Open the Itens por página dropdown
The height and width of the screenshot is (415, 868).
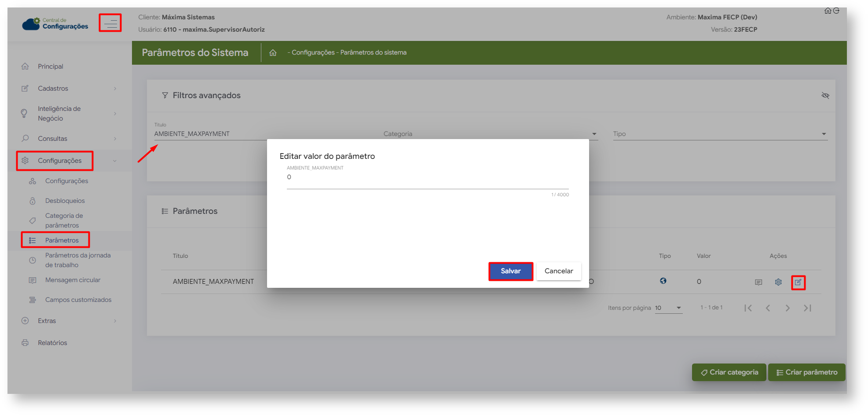coord(668,308)
